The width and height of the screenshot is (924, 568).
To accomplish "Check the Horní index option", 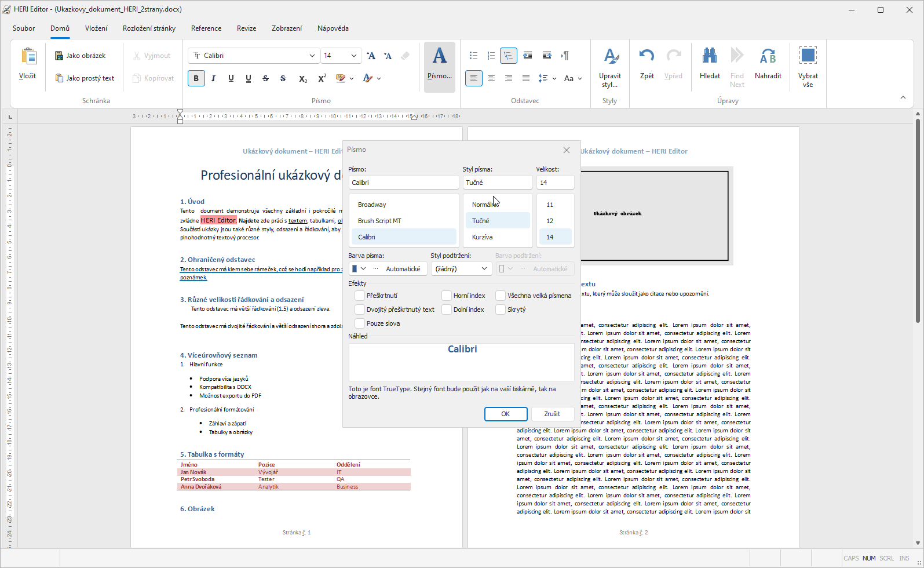I will coord(447,296).
